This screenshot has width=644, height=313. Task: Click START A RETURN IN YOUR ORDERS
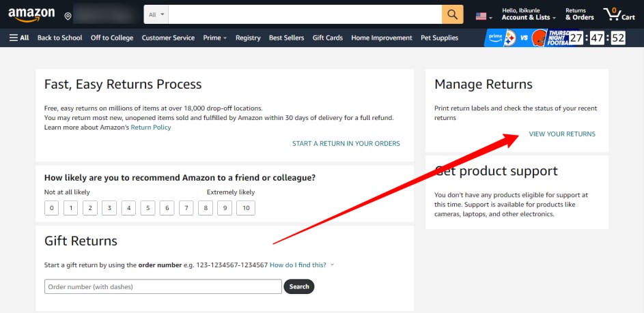[346, 144]
